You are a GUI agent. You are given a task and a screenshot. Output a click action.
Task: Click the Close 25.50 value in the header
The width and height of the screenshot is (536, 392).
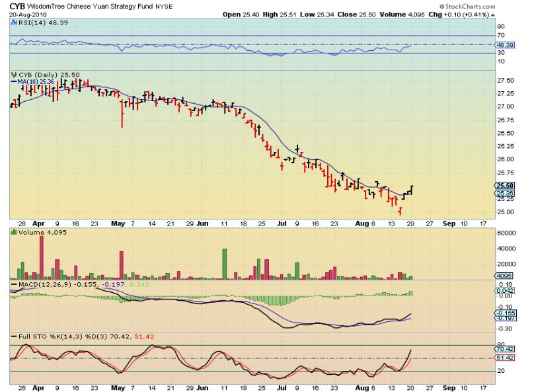[x=356, y=15]
